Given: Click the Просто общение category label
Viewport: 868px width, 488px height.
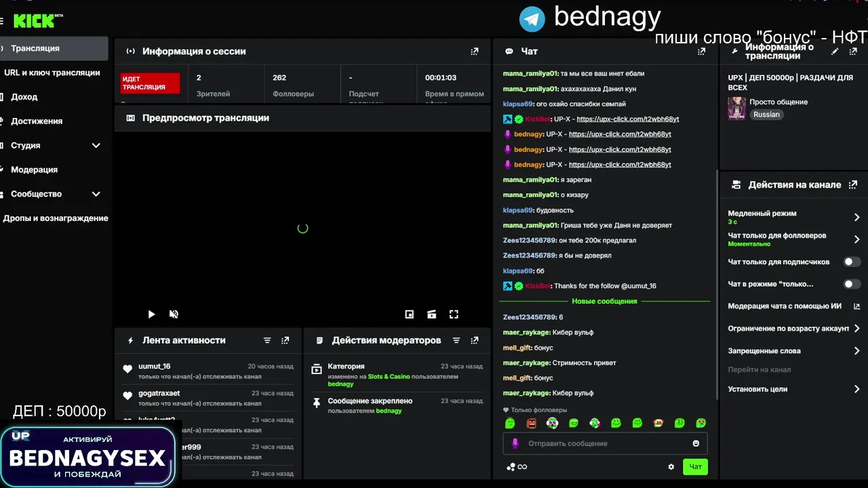Looking at the screenshot, I should (778, 102).
